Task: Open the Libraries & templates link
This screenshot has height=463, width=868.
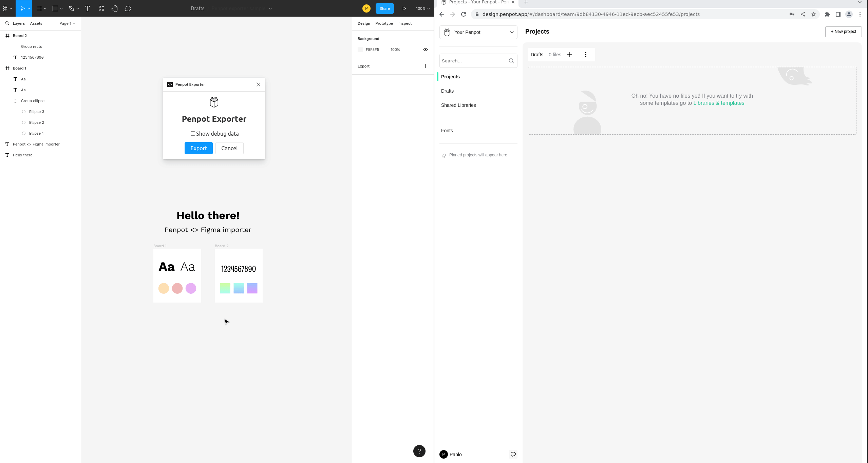Action: [x=718, y=103]
